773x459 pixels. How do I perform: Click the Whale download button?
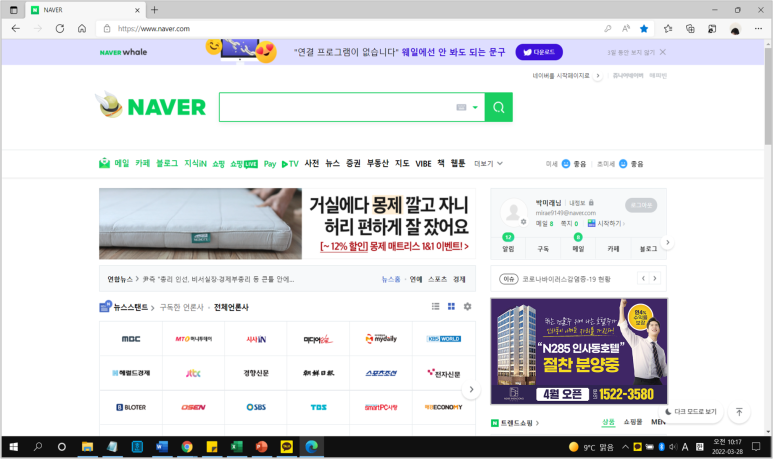[539, 52]
